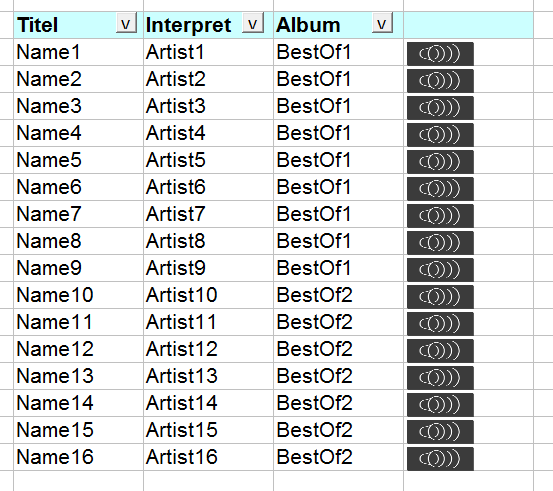The height and width of the screenshot is (491, 553).
Task: Play sound for Name2 row
Action: coord(440,81)
